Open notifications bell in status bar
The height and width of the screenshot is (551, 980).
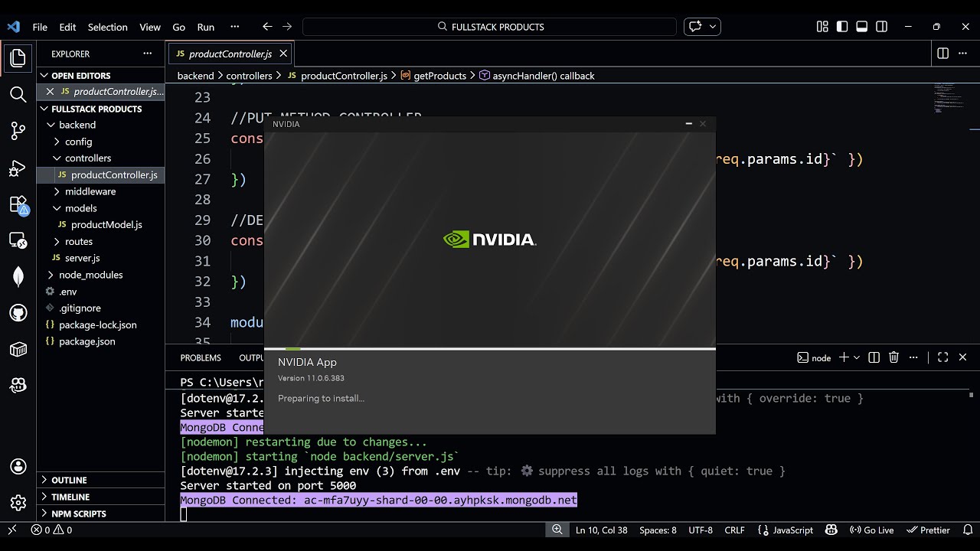tap(968, 530)
